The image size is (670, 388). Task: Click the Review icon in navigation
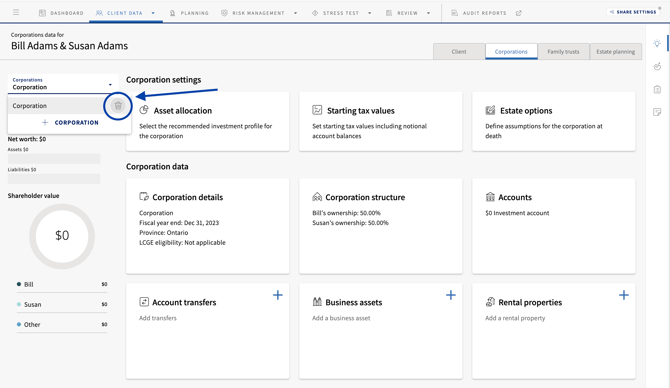click(x=389, y=13)
